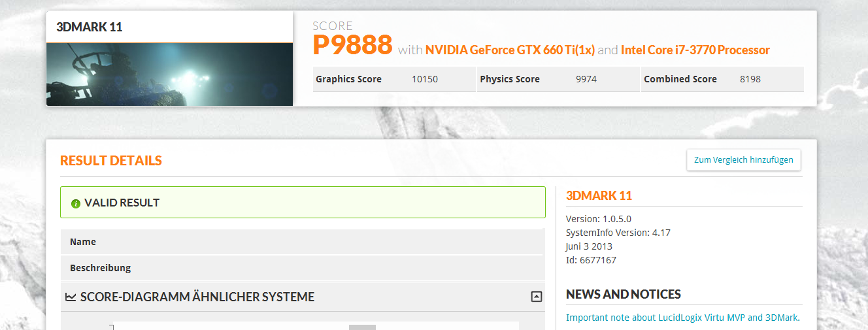
Task: Open the LucidLogix Virtu MVP notice link
Action: coord(683,318)
